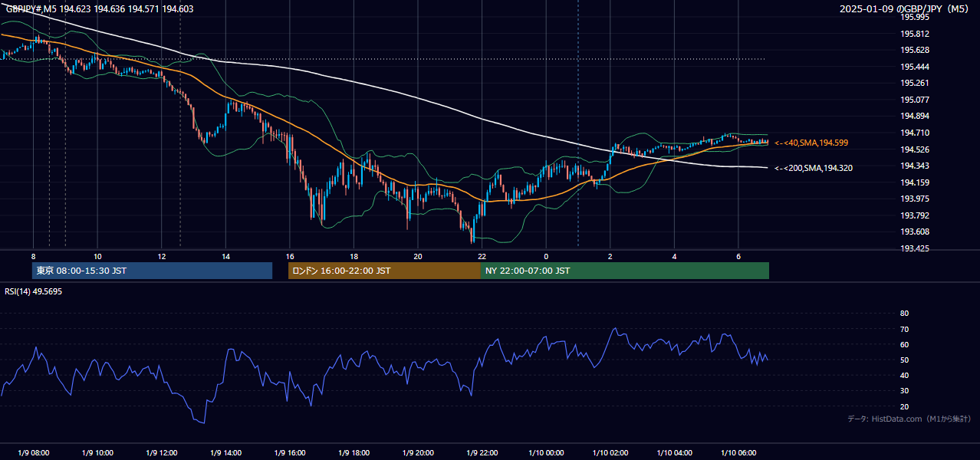This screenshot has width=980, height=460.
Task: Click price axis label 195.077
Action: pyautogui.click(x=915, y=100)
